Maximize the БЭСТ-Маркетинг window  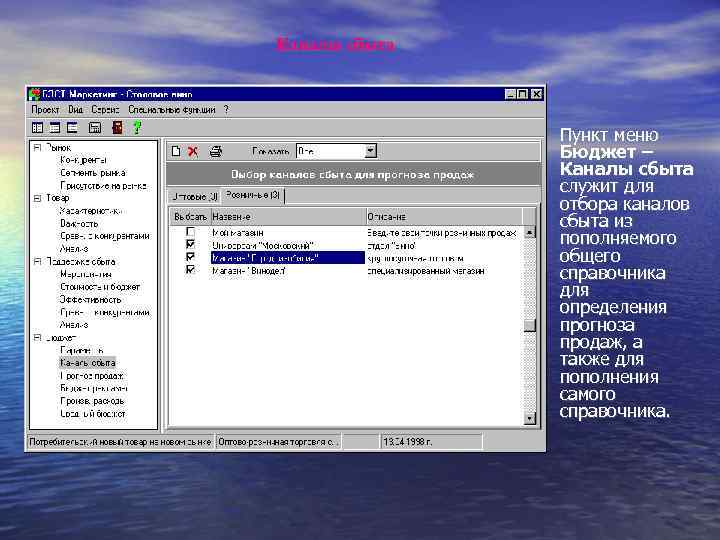point(523,94)
